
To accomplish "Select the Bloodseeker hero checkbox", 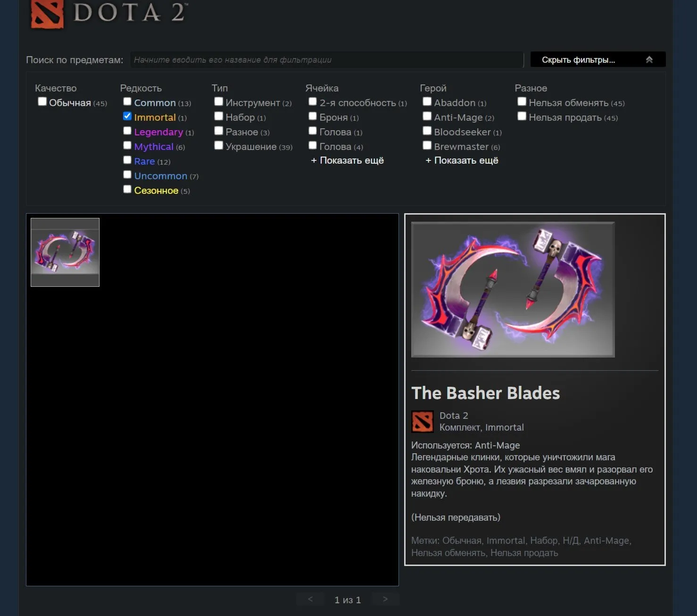I will tap(427, 131).
